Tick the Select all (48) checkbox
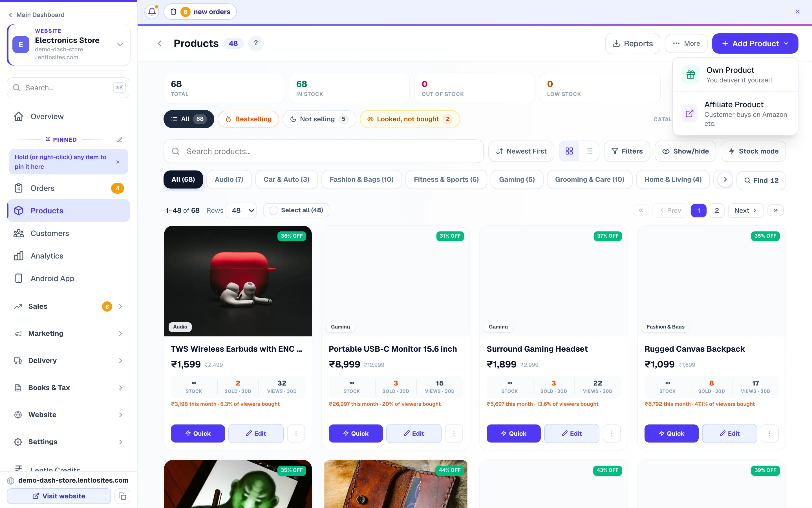Screen dimensions: 812x508 click(x=273, y=210)
